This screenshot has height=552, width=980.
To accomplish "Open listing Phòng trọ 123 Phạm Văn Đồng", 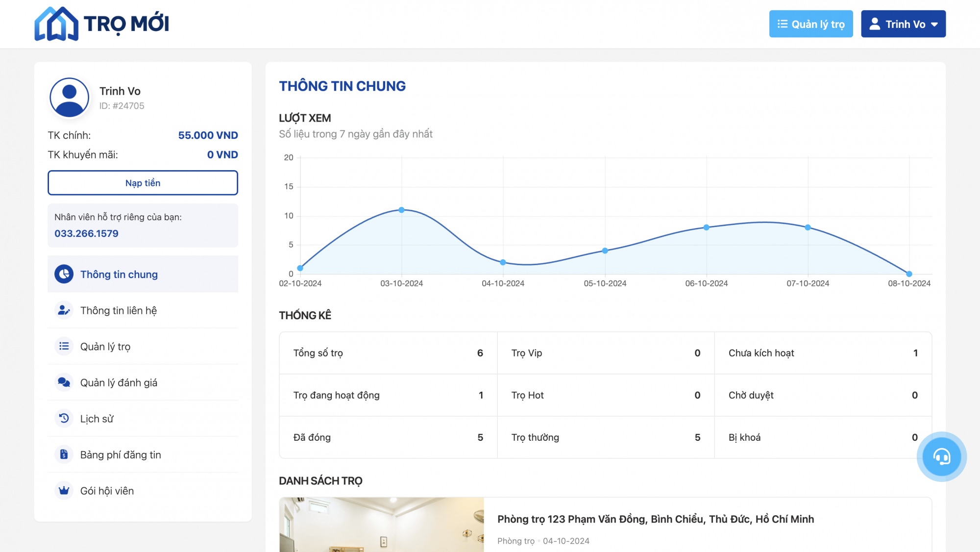I will pyautogui.click(x=656, y=519).
